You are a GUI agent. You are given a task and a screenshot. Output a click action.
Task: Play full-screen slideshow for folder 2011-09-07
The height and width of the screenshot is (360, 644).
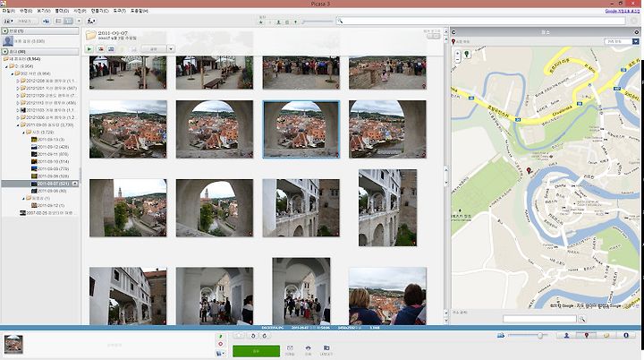coord(89,49)
